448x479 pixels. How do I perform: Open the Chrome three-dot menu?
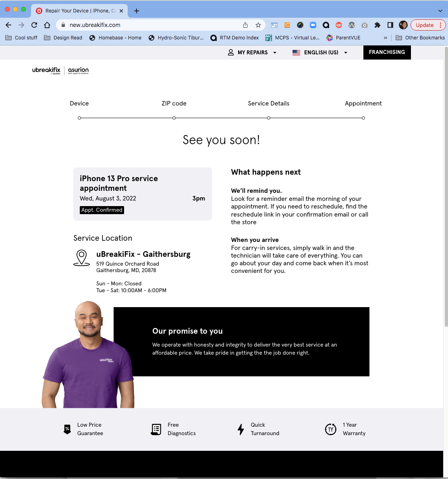440,25
